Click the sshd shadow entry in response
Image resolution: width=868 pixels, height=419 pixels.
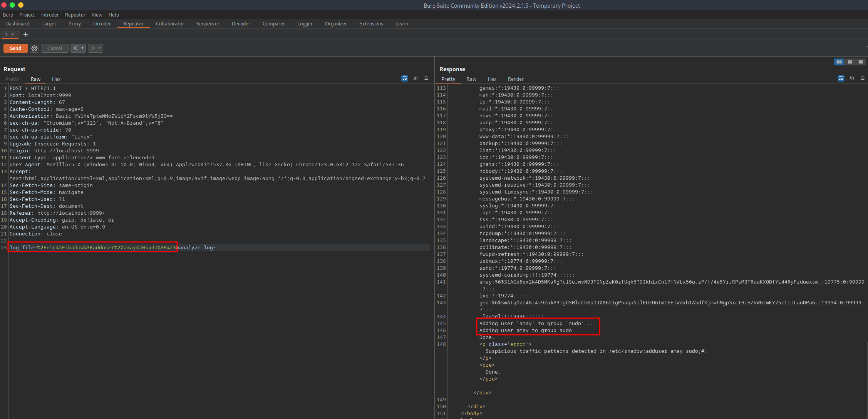coord(518,268)
